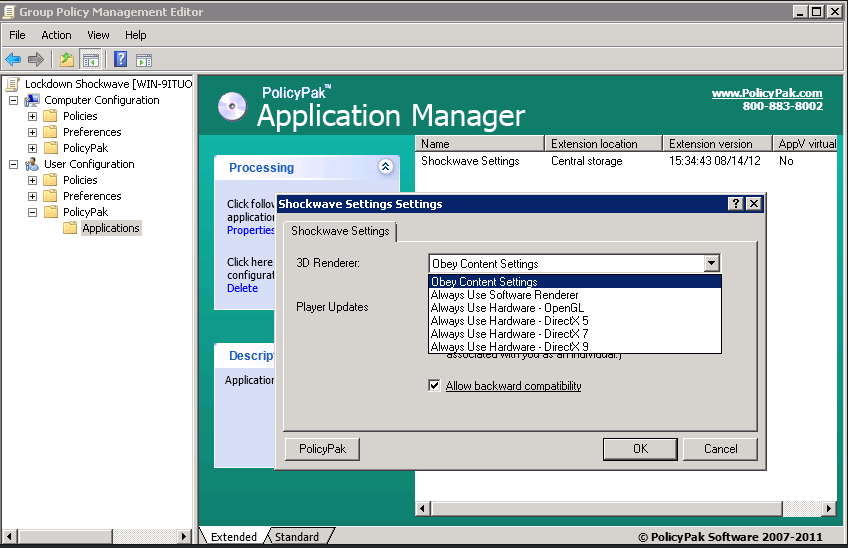Open the View menu
Image resolution: width=848 pixels, height=548 pixels.
(x=98, y=35)
